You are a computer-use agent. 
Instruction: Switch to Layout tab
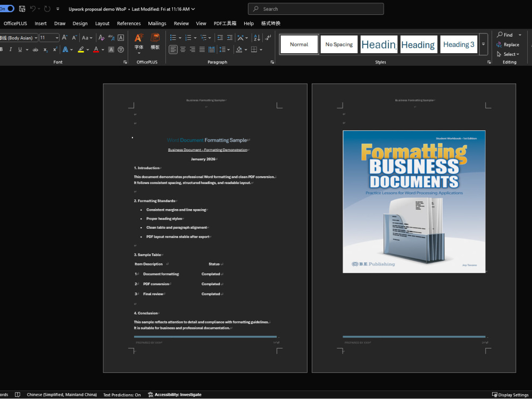(102, 23)
